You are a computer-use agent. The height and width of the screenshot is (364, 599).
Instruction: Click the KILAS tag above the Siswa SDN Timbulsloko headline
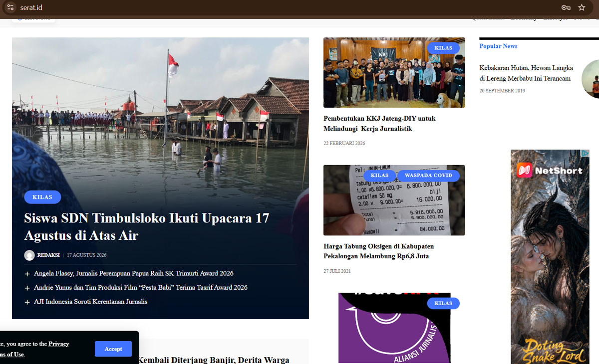[x=42, y=197]
